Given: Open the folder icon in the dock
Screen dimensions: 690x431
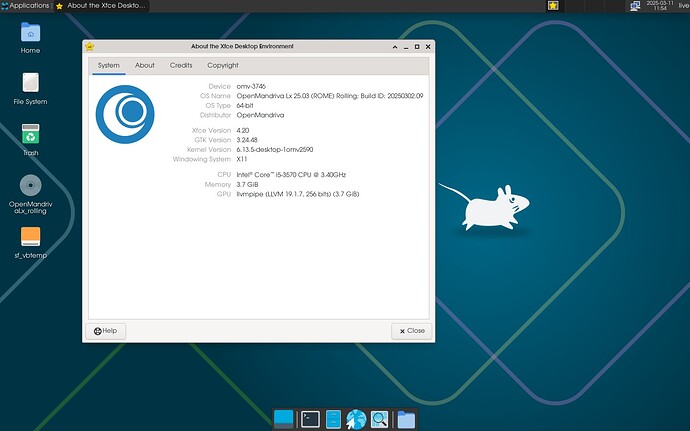Looking at the screenshot, I should tap(406, 420).
